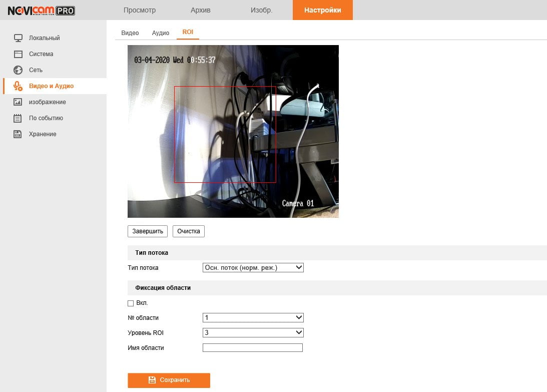Screen dimensions: 547x392
Task: Click the camera preview image
Action: tap(233, 131)
